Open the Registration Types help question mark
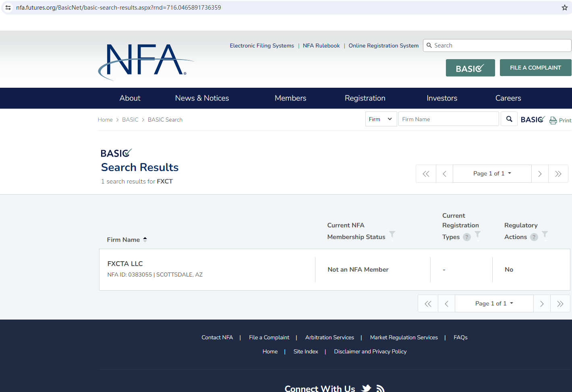Viewport: 572px width, 392px height. pyautogui.click(x=466, y=237)
